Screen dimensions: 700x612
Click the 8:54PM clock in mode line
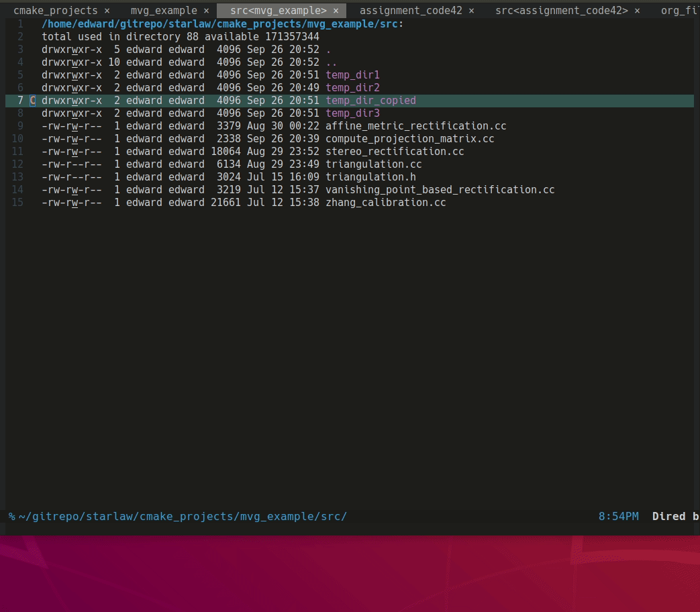point(618,517)
